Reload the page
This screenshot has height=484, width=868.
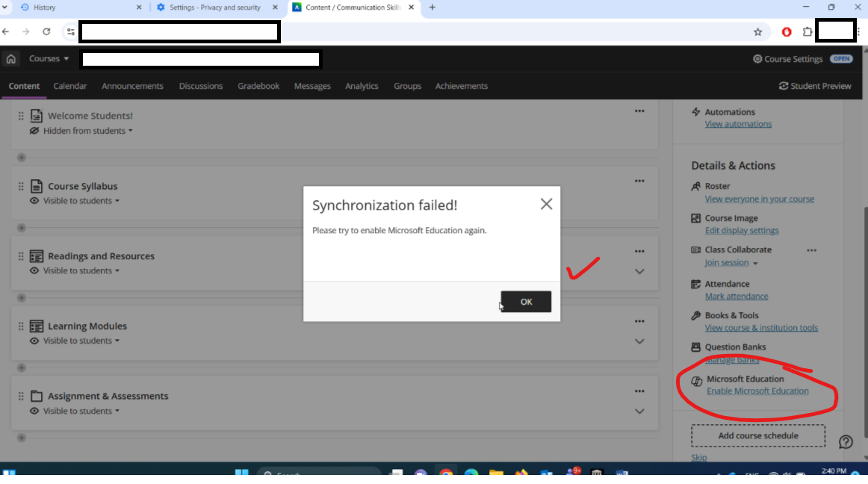[46, 32]
